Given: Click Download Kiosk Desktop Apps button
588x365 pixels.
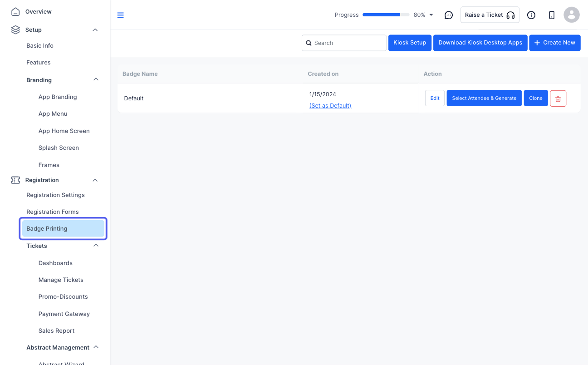Looking at the screenshot, I should tap(480, 43).
